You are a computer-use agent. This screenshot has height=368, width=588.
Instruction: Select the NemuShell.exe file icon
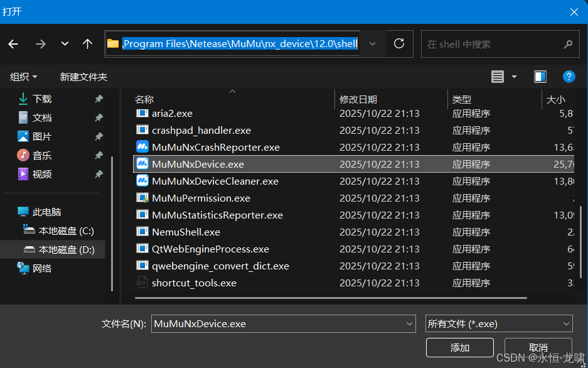click(142, 232)
